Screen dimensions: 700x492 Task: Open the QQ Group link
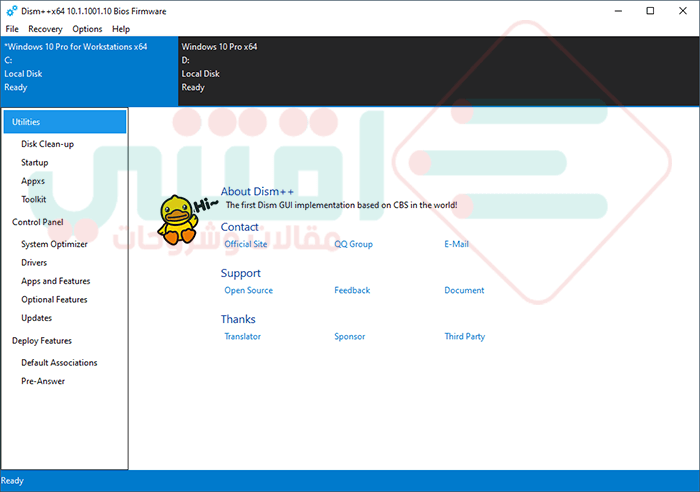click(353, 244)
